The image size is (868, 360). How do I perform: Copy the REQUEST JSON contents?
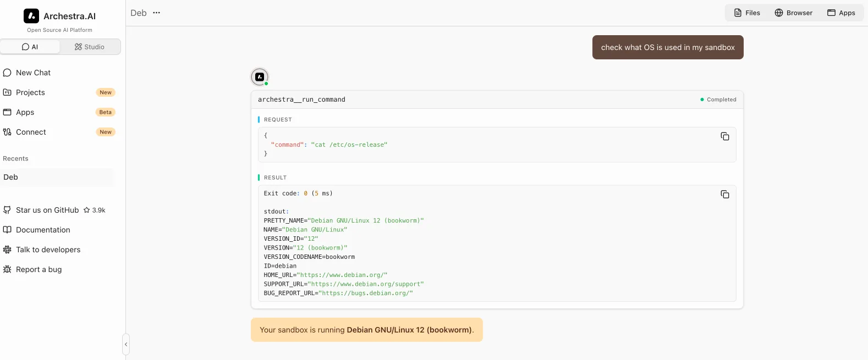click(x=725, y=136)
